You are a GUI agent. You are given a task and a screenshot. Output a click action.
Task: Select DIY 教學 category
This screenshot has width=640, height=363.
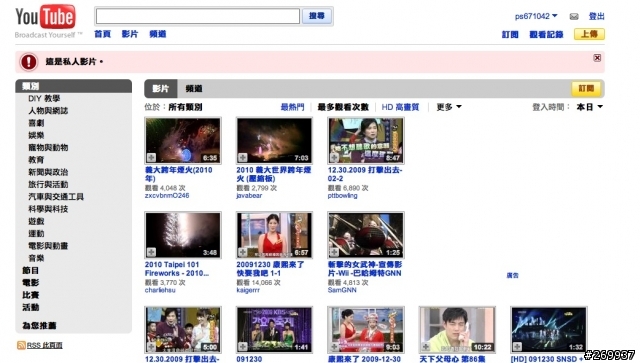click(x=44, y=98)
